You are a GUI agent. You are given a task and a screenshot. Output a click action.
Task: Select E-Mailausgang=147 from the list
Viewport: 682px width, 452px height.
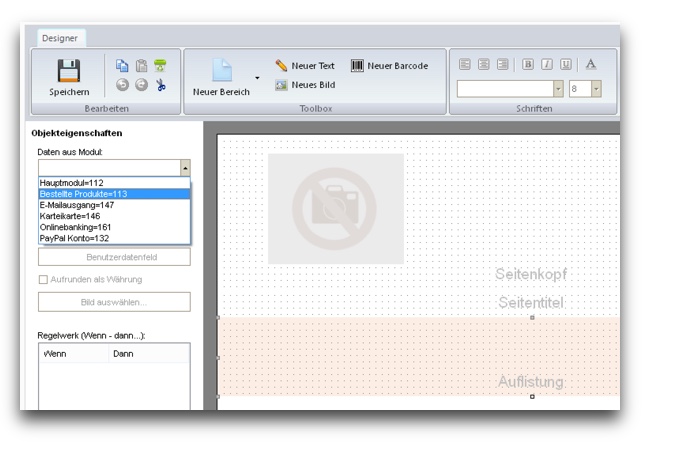tap(114, 205)
